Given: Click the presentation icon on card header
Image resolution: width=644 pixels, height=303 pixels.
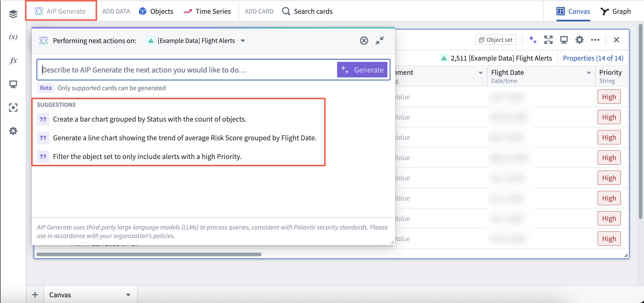Looking at the screenshot, I should tap(564, 40).
